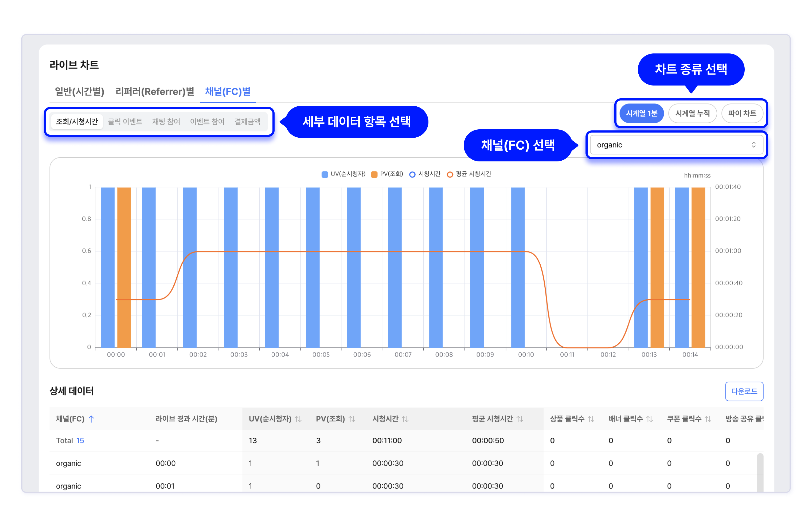Click 채널(FC) ascending sort arrow
The image size is (812, 527).
[91, 419]
